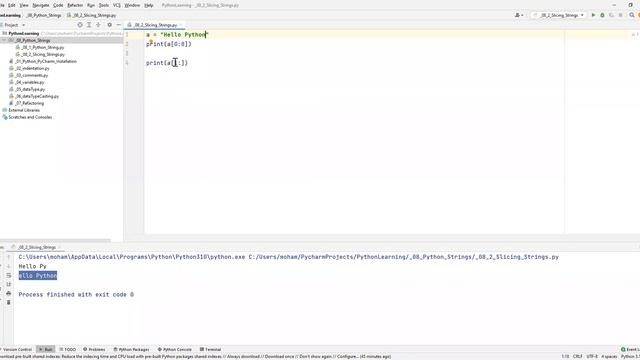Click down-arrow icon in run console
The image size is (640, 360).
pyautogui.click(x=9, y=266)
